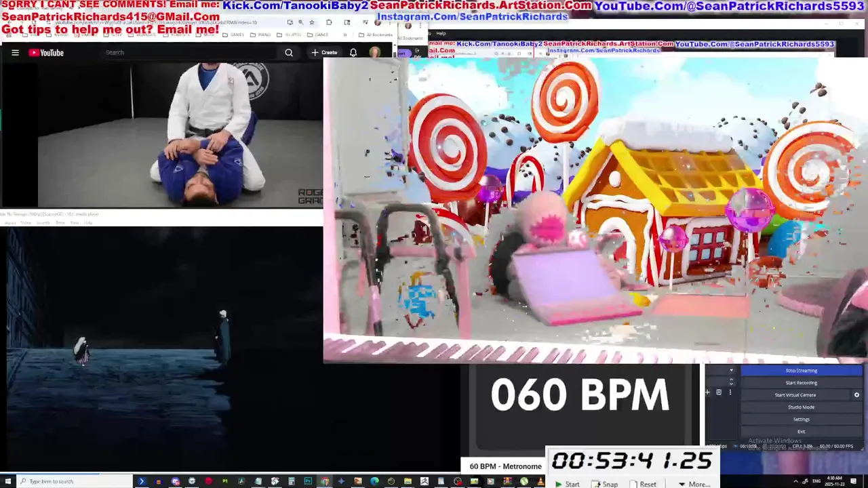Open the All Bookmarks folder
Screen dimensions: 868x488
click(x=376, y=35)
